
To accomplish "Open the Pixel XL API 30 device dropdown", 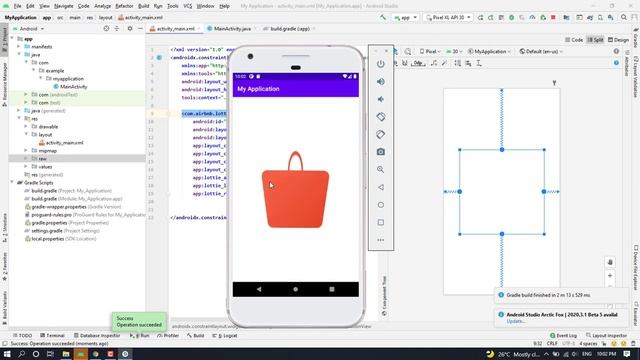I will 448,18.
